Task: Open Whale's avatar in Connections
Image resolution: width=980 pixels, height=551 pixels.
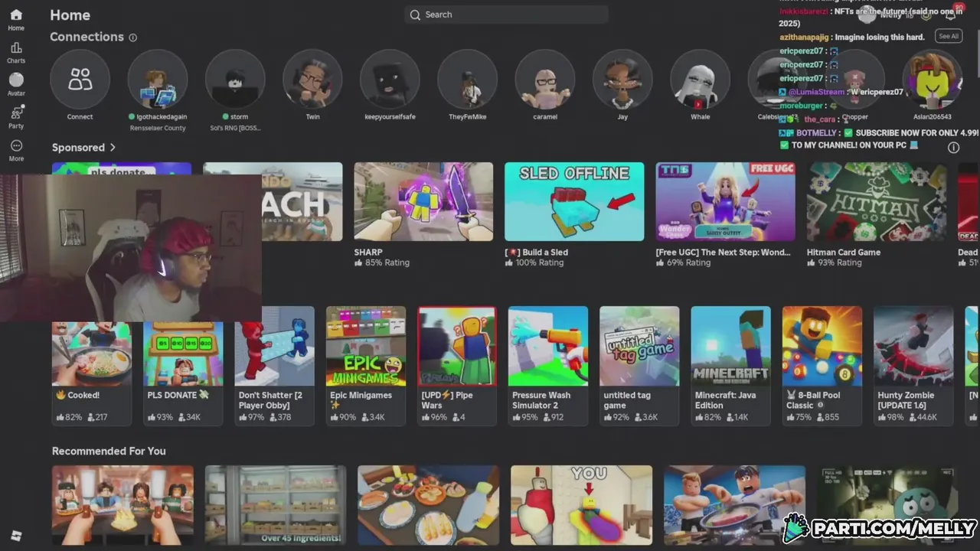Action: [x=700, y=80]
